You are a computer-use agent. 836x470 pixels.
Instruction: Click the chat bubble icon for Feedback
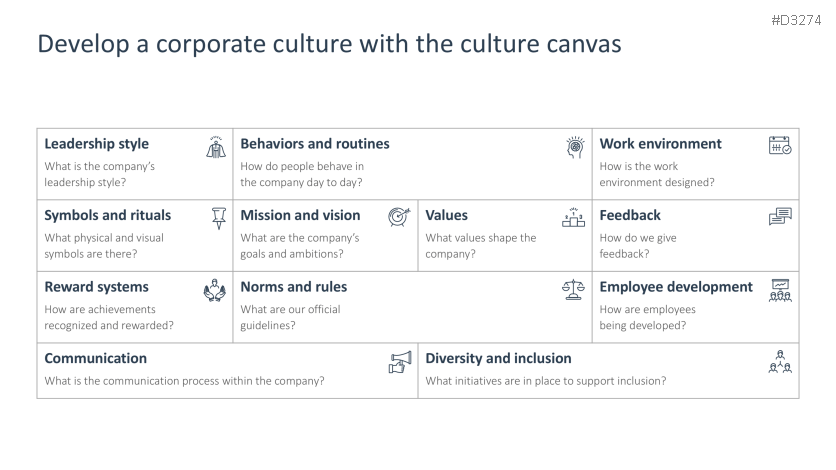[780, 217]
